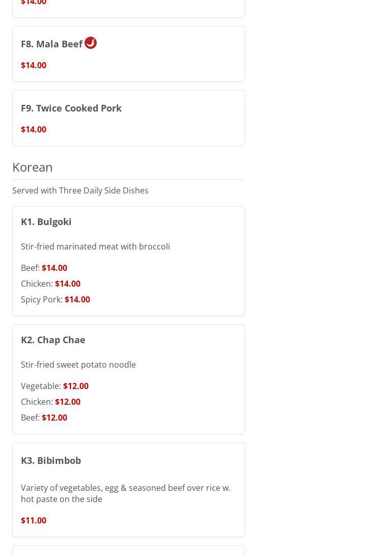Click the Bibimbob description text
This screenshot has width=392, height=555.
coord(125,493)
